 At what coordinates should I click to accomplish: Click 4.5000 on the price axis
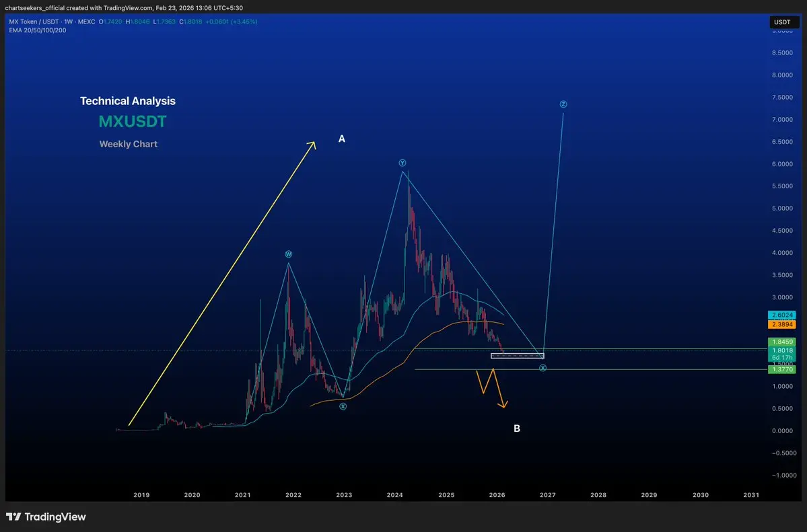click(x=782, y=231)
